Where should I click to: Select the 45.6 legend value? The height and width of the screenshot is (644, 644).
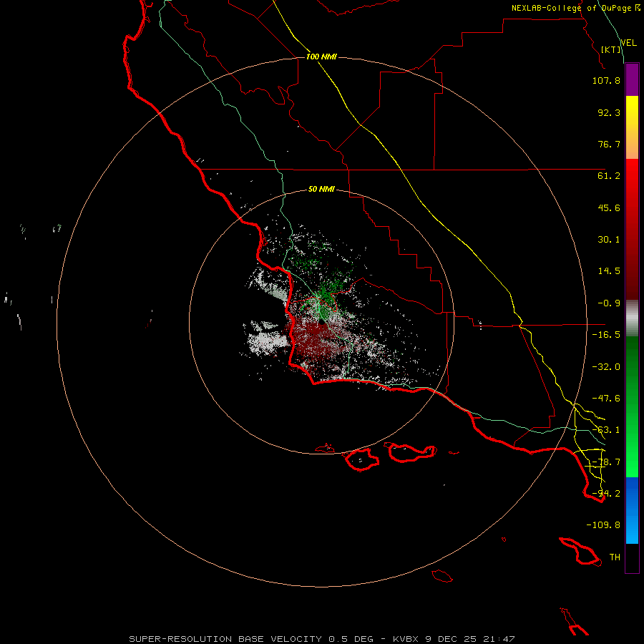(x=609, y=208)
